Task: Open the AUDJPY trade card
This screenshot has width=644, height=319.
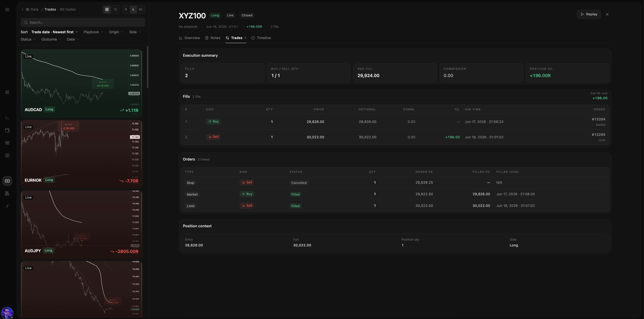Action: coord(81,225)
